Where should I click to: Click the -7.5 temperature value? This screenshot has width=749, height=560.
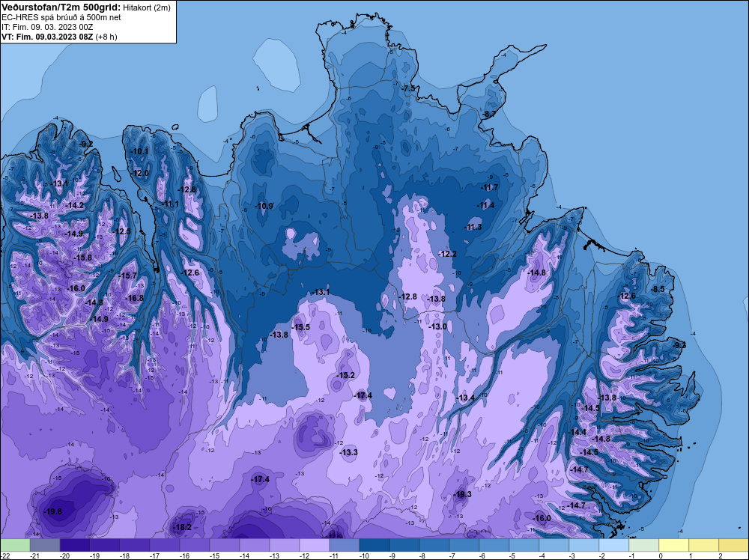tap(409, 89)
